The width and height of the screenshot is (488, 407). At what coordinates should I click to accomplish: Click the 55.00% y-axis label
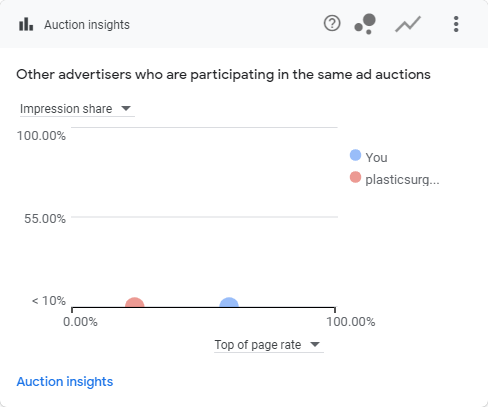point(45,219)
